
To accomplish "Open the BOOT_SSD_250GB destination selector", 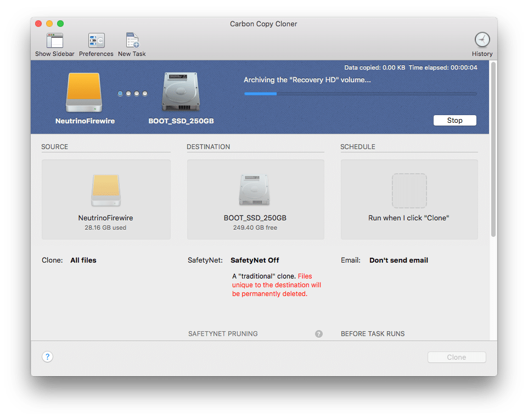I will 255,200.
